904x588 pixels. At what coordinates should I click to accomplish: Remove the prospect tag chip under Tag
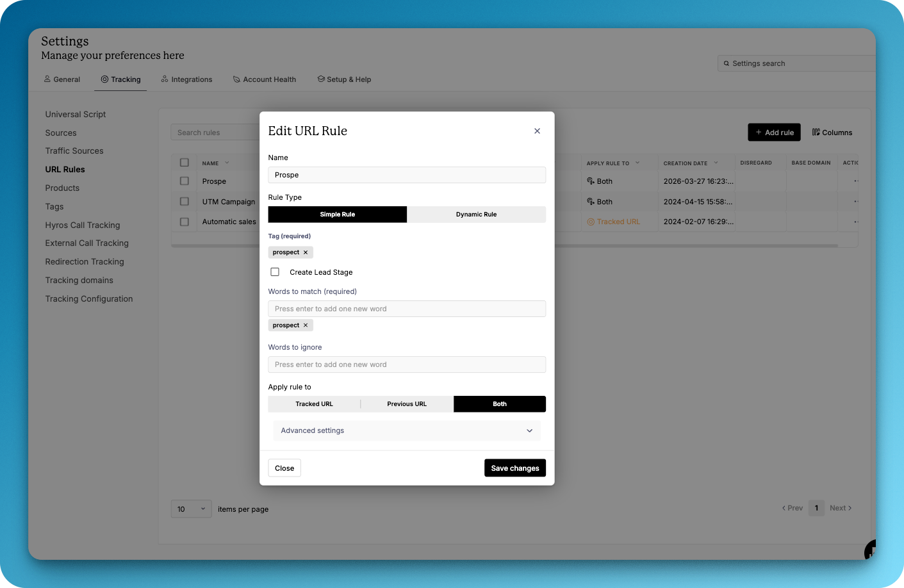(x=306, y=252)
